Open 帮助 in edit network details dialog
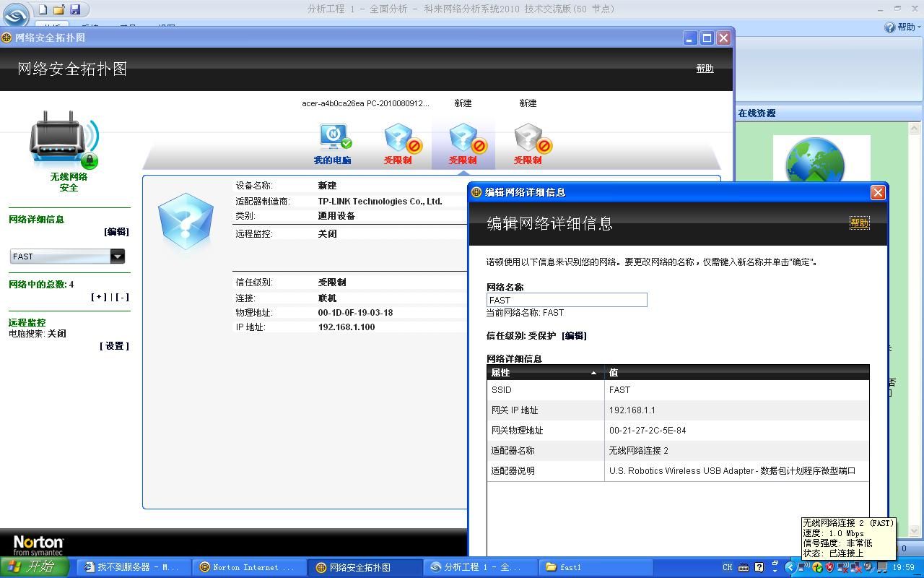The height and width of the screenshot is (578, 924). click(859, 223)
